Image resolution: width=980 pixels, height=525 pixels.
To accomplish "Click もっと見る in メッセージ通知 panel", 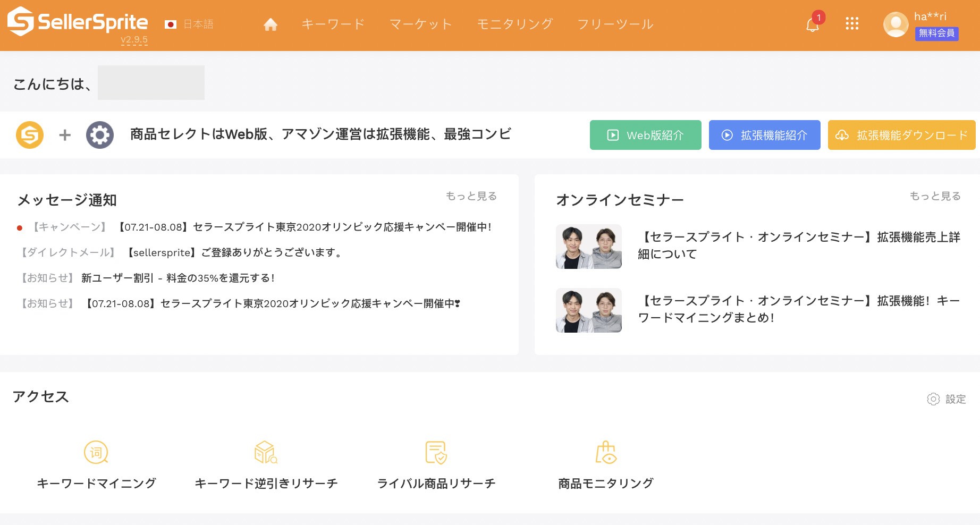I will tap(471, 196).
